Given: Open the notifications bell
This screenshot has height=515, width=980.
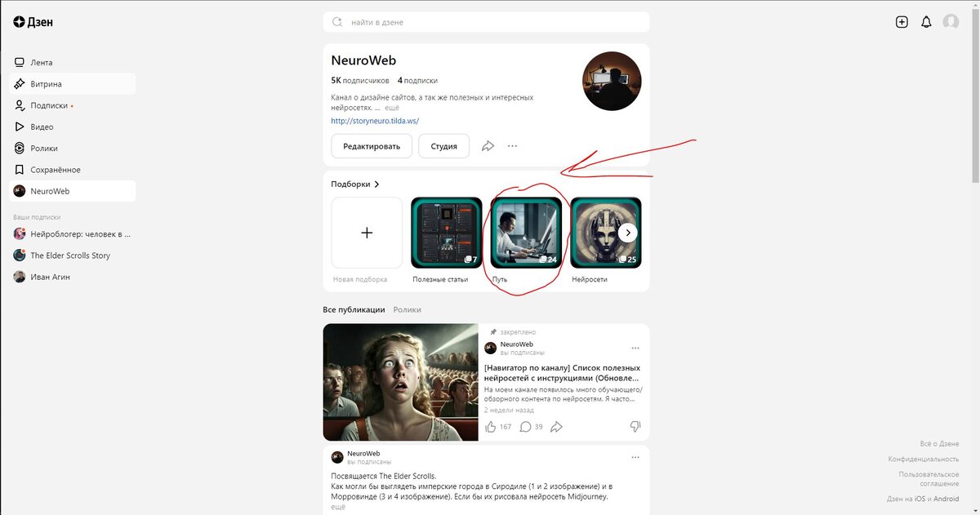Looking at the screenshot, I should (926, 22).
